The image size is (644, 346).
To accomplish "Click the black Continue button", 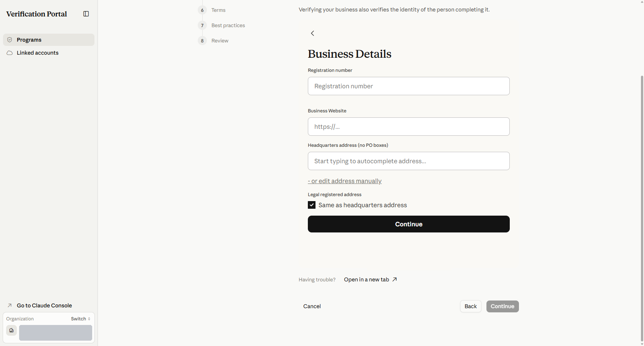I will [x=409, y=224].
